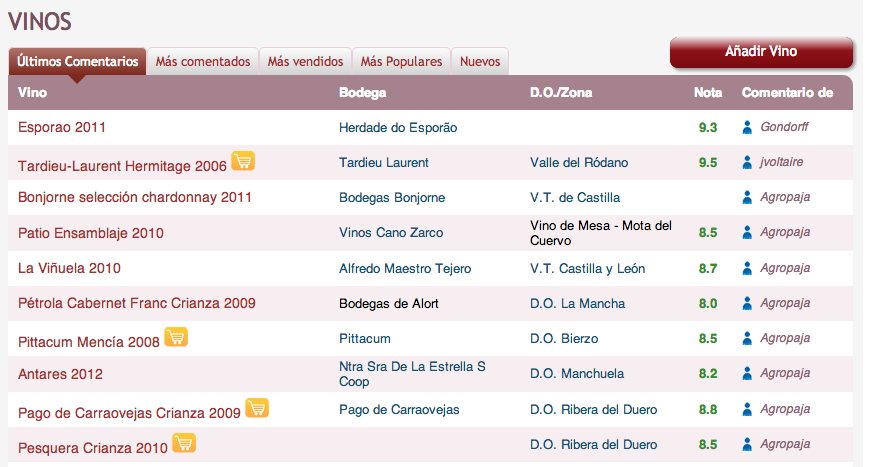870x467 pixels.
Task: Open Gondorff commenter profile
Action: pyautogui.click(x=784, y=127)
